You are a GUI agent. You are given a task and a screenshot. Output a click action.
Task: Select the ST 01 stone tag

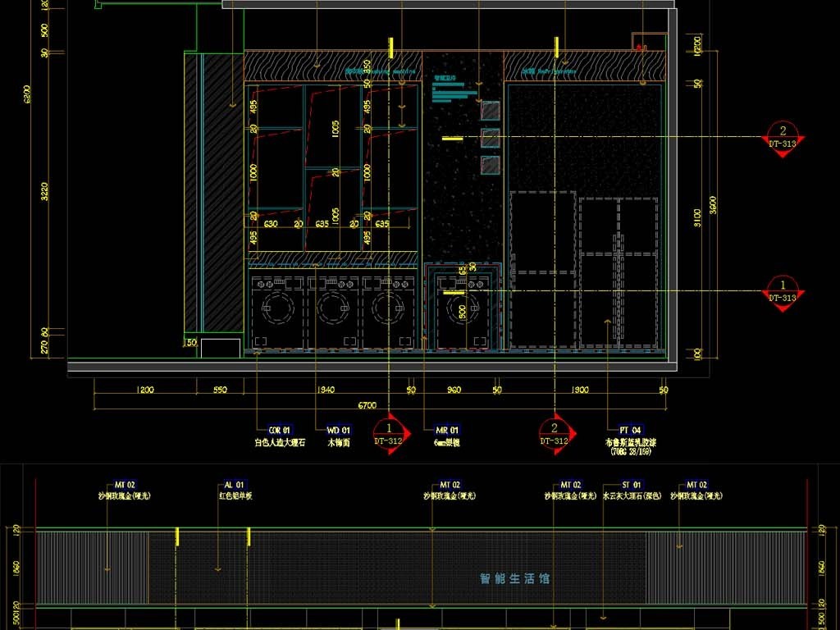(x=632, y=485)
